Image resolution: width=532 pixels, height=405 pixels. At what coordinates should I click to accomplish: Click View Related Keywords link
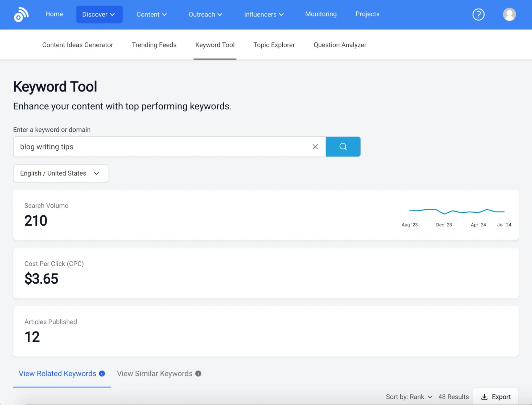click(x=57, y=374)
